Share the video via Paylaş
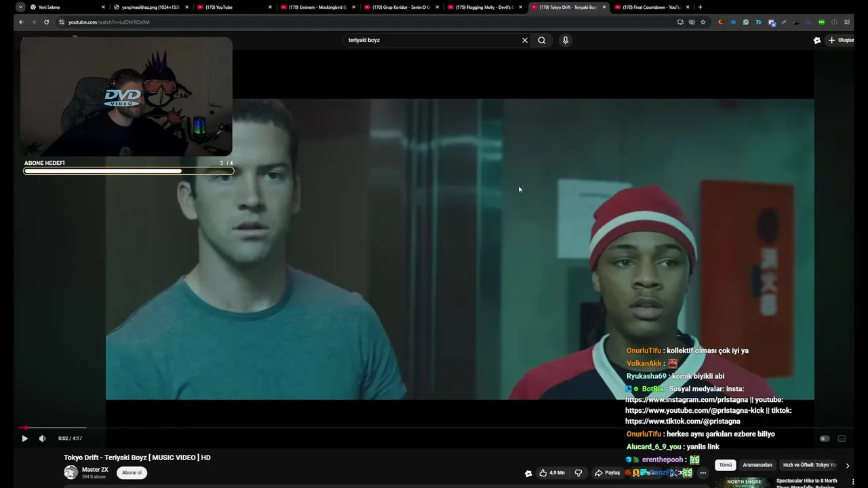 coord(607,472)
